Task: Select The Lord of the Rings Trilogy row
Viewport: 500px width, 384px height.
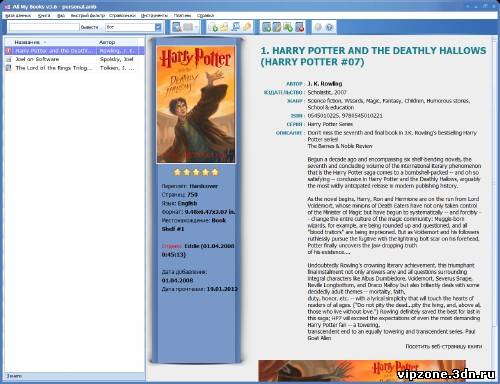Action: point(74,68)
